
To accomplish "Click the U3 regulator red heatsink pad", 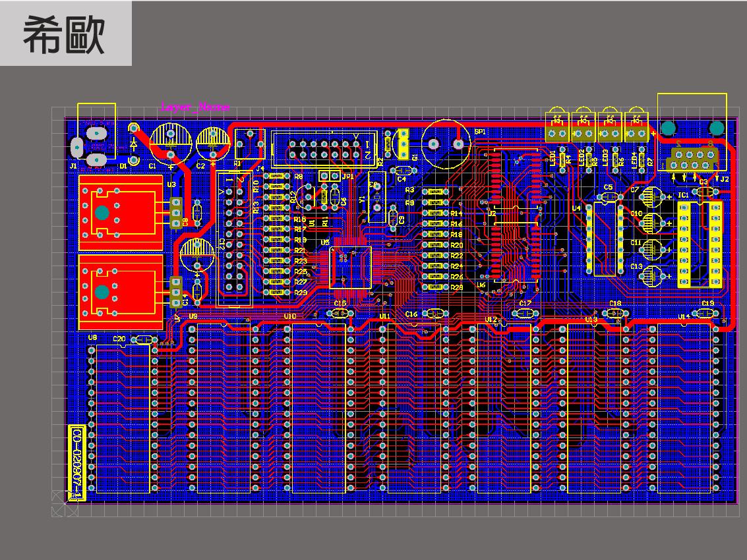I will [x=121, y=212].
